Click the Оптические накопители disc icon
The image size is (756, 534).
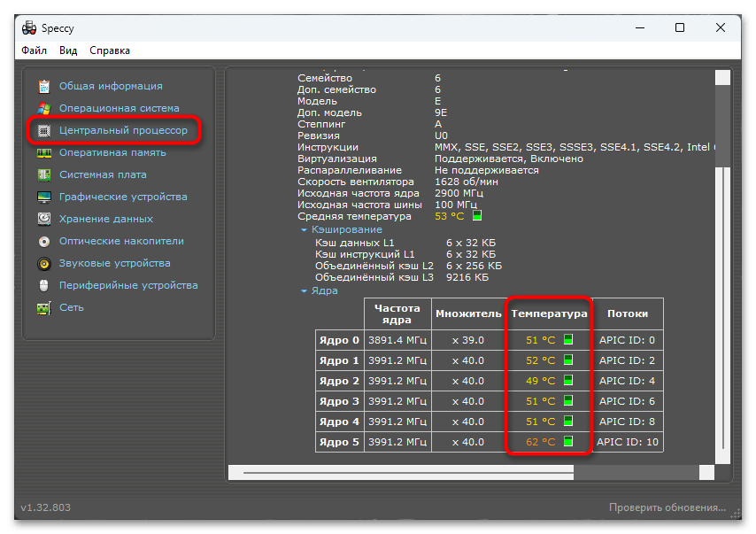[x=44, y=242]
